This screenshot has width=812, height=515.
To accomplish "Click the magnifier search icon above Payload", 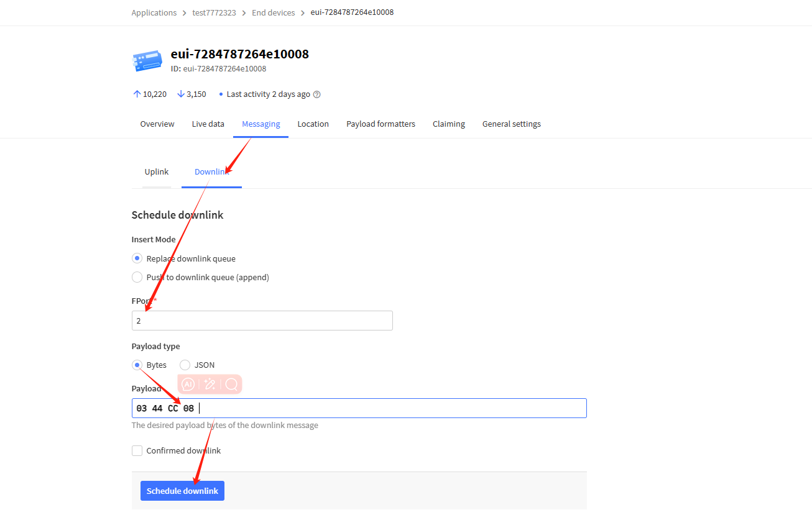I will (x=231, y=385).
